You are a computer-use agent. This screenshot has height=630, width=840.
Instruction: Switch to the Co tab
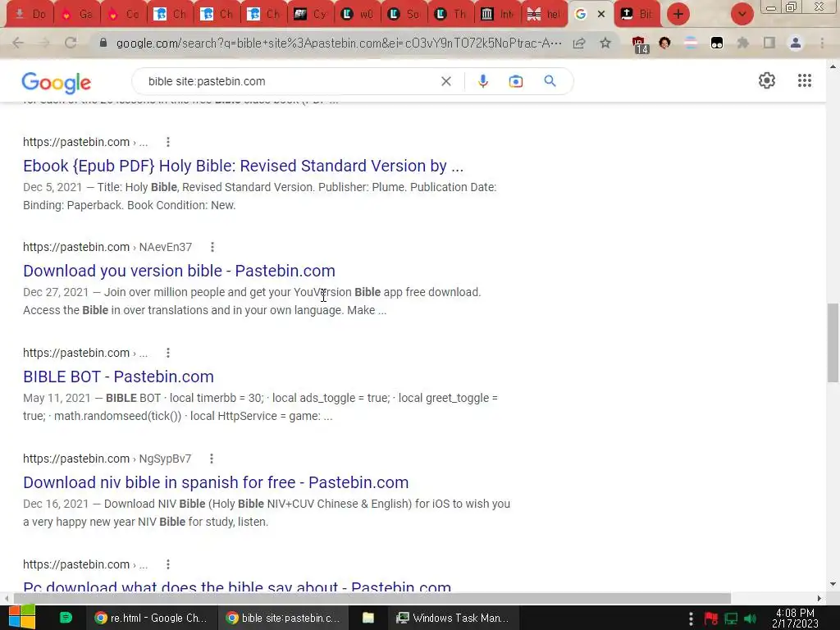123,15
